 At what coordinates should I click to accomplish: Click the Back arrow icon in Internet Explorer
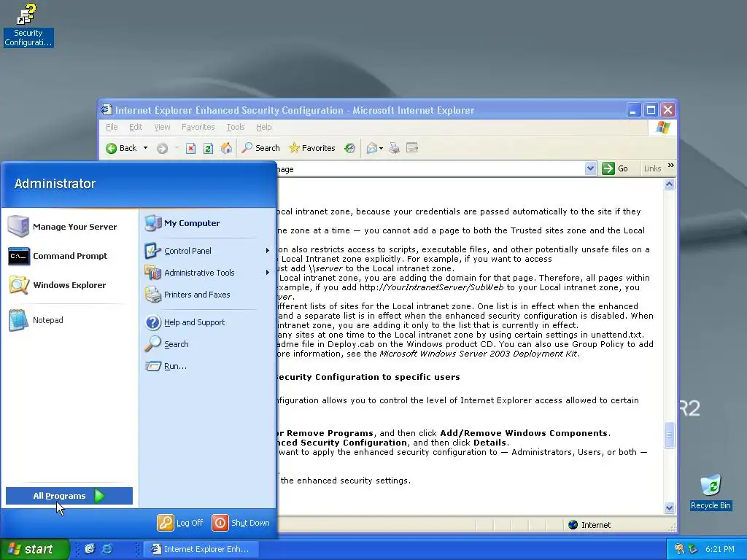pos(111,148)
